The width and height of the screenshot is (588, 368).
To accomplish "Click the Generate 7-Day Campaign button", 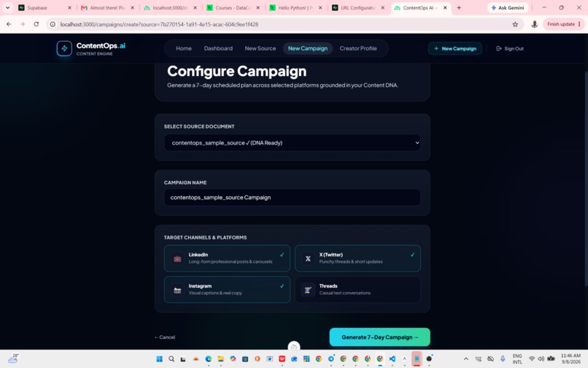I will click(379, 337).
